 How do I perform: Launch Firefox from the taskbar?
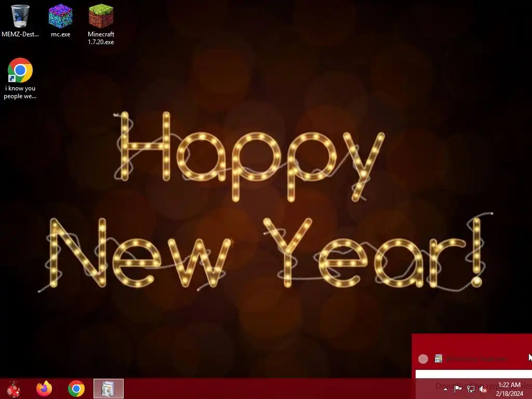coord(44,389)
